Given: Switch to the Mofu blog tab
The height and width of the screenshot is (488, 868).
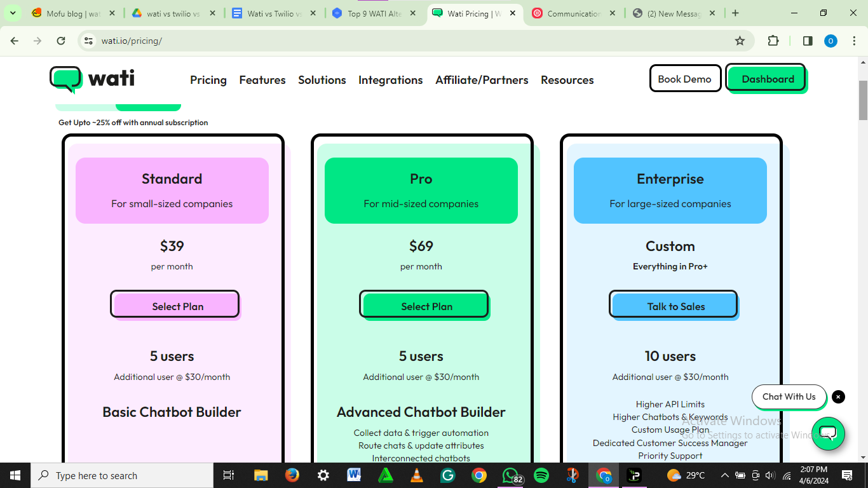Looking at the screenshot, I should pyautogui.click(x=74, y=13).
